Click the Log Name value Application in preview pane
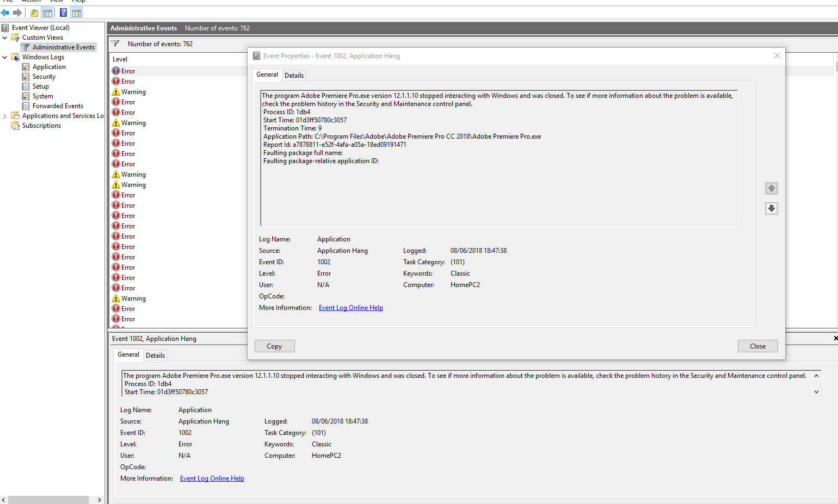Screen dimensions: 838x504 pos(195,410)
